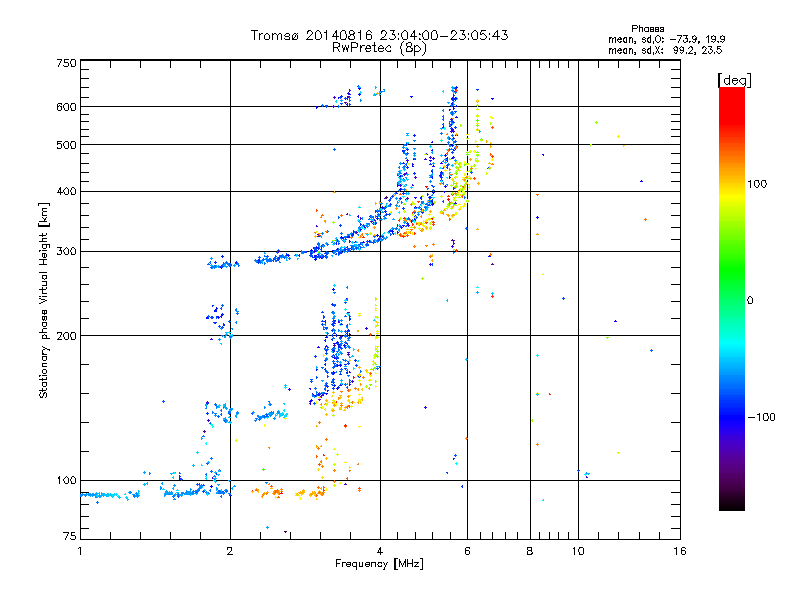
Task: Click the y-axis "750" tick label
Action: [x=66, y=63]
